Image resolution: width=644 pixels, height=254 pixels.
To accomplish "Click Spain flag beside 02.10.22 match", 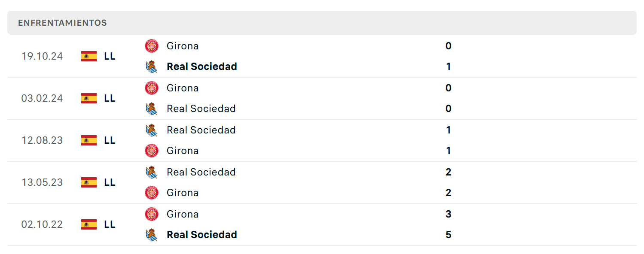I will point(89,224).
